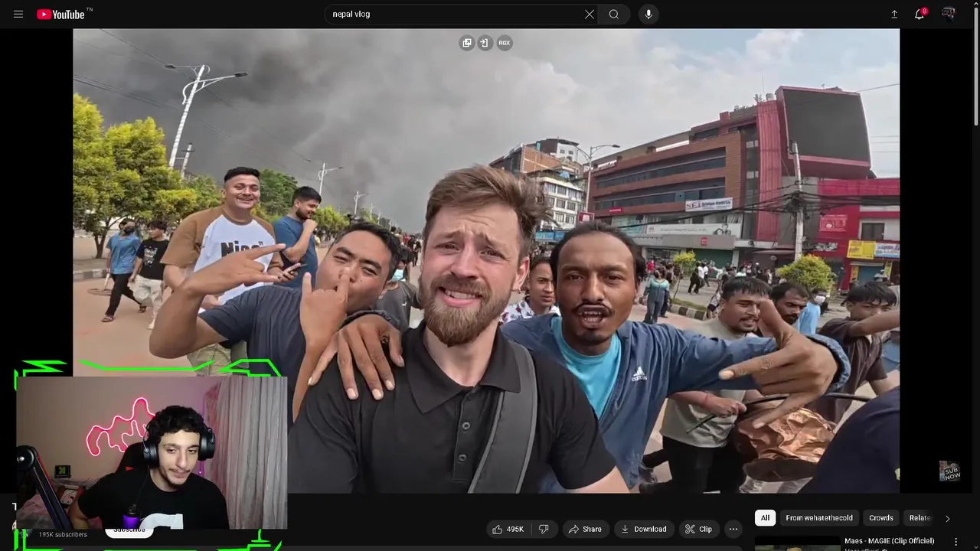The height and width of the screenshot is (551, 980).
Task: Start voice search with the microphone
Action: [x=648, y=14]
